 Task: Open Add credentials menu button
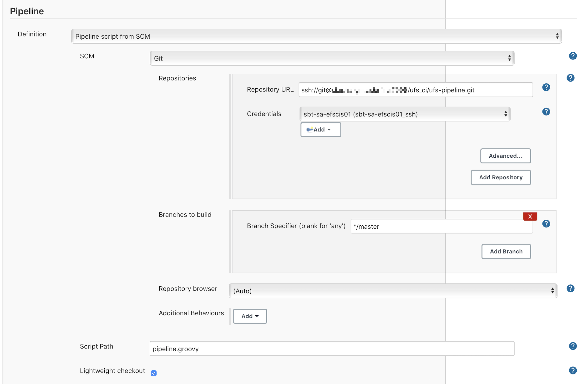[x=320, y=130]
